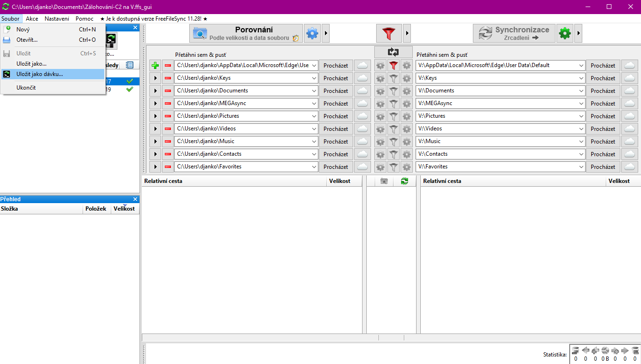Screen dimensions: 641x364
Task: Open comparison settings with the blue gear
Action: coord(312,33)
